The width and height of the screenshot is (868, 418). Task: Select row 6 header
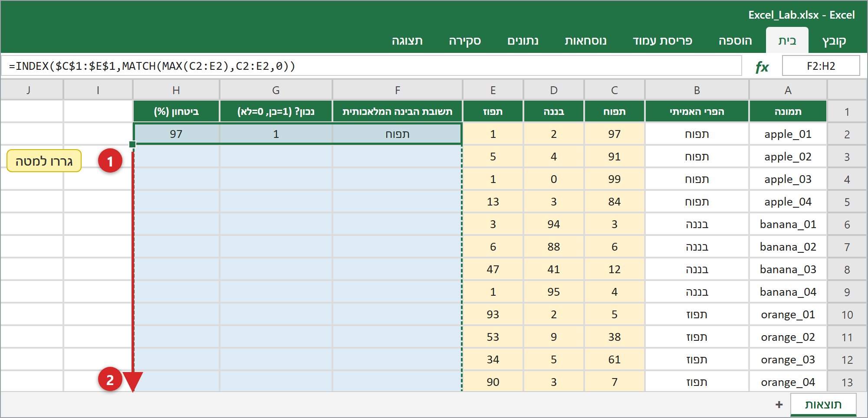coord(847,225)
